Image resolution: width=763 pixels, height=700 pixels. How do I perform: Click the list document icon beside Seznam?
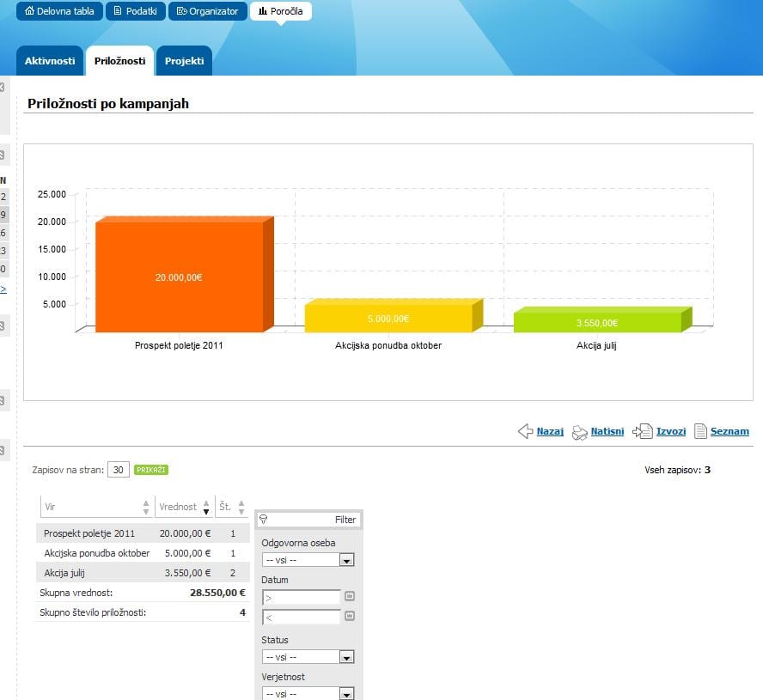click(700, 431)
